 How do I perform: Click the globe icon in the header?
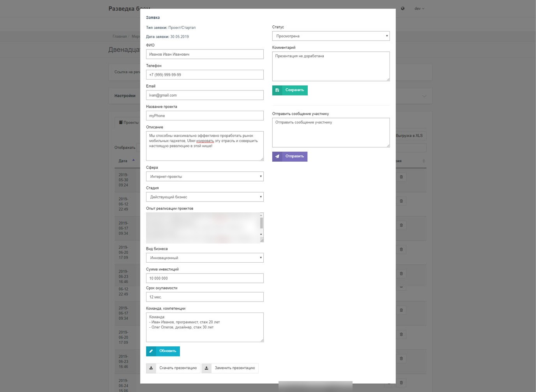pyautogui.click(x=403, y=9)
